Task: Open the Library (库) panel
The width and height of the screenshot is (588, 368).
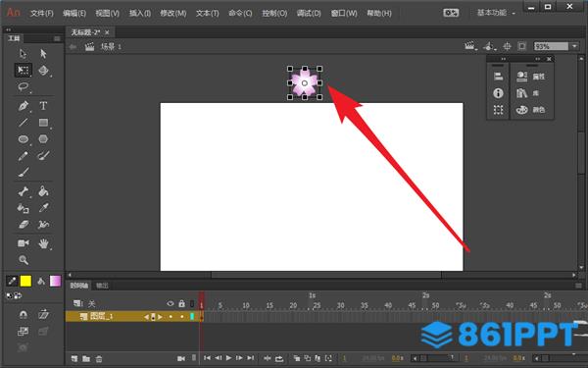Action: (x=527, y=93)
